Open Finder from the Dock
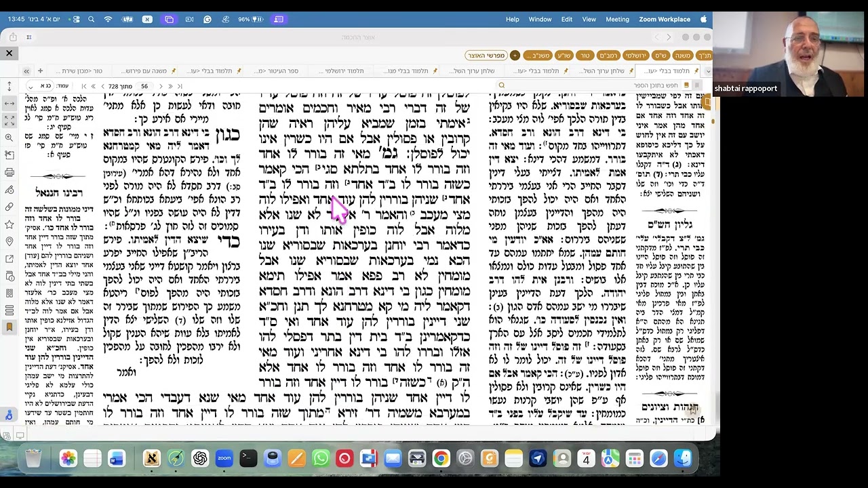Screen dimensions: 868x488 [683, 459]
